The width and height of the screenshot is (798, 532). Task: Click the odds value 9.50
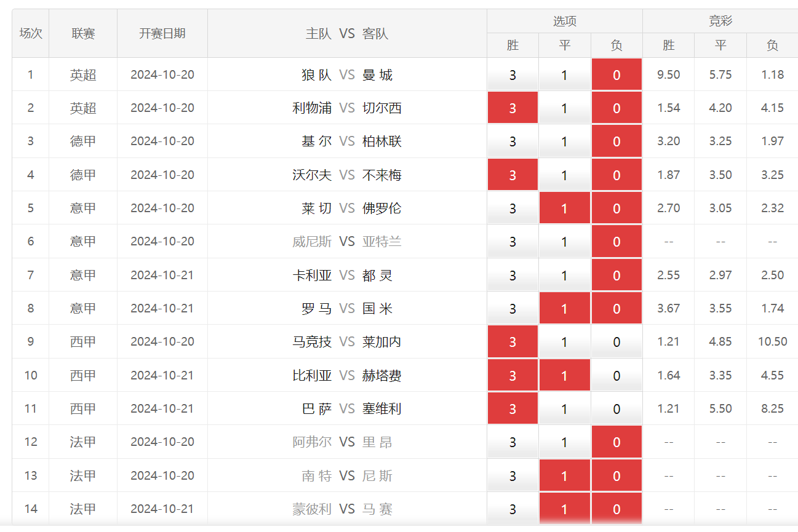pyautogui.click(x=669, y=75)
